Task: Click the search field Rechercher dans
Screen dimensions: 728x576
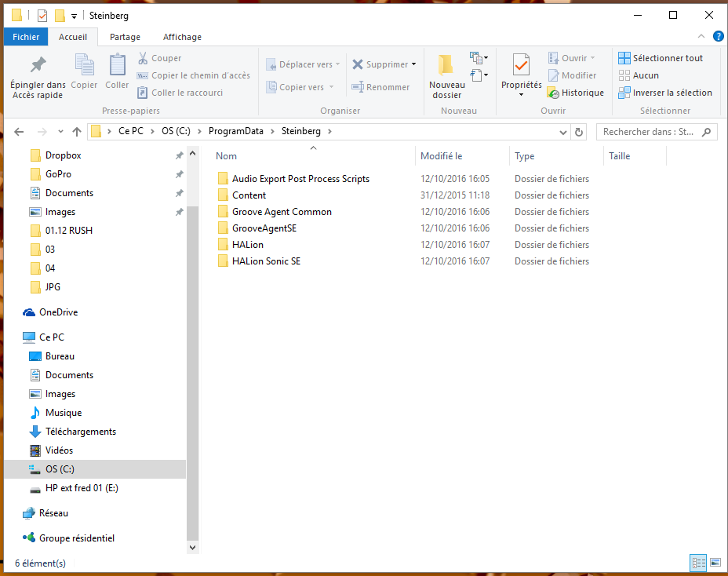Action: coord(656,132)
